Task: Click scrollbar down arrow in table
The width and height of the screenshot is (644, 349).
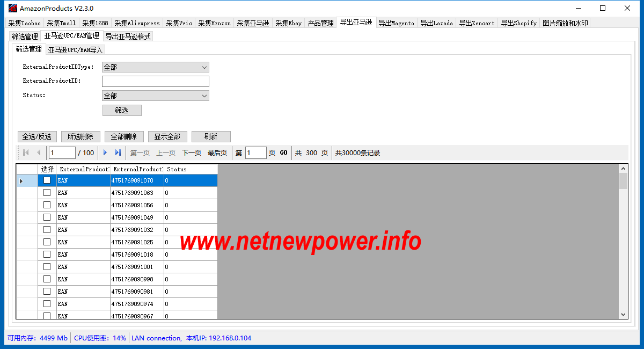Action: (623, 315)
